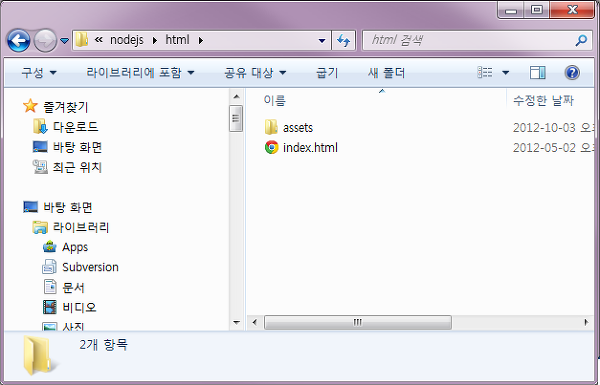This screenshot has width=600, height=385.
Task: Open address bar history dropdown
Action: pyautogui.click(x=322, y=40)
